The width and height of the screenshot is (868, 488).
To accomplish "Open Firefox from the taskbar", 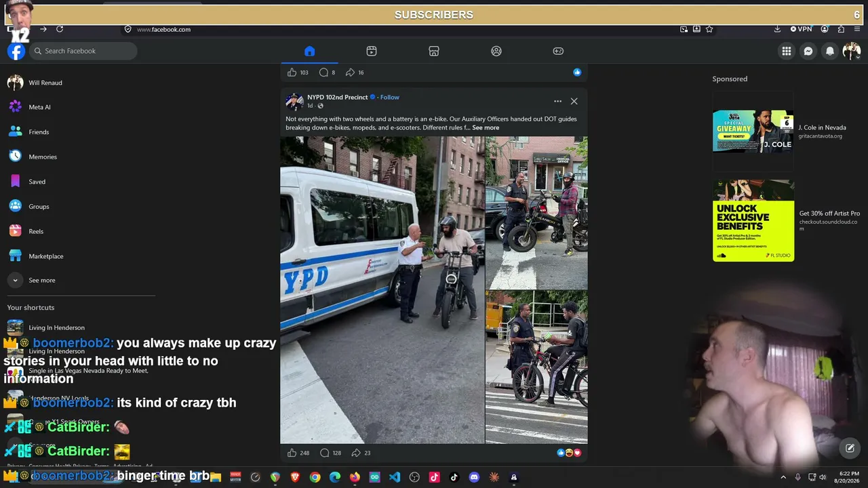I will [x=355, y=477].
